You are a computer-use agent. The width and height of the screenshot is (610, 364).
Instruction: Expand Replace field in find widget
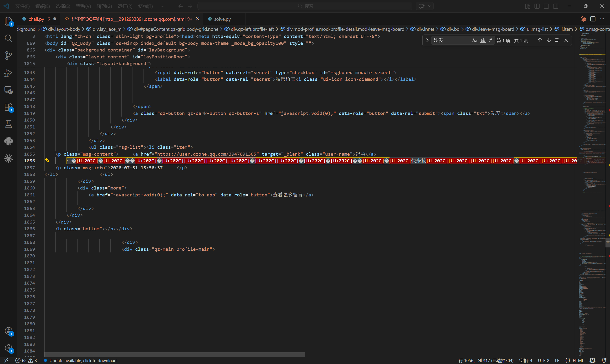pyautogui.click(x=427, y=40)
